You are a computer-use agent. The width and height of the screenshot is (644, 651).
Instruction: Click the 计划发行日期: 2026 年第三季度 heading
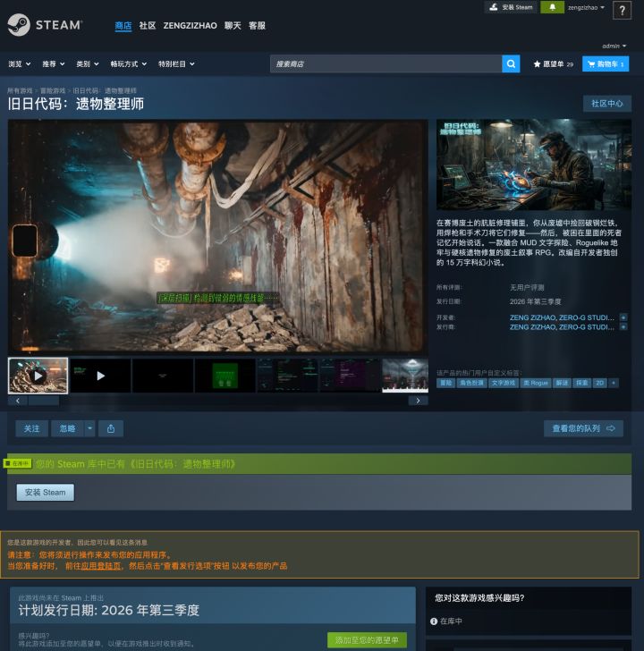tap(109, 610)
